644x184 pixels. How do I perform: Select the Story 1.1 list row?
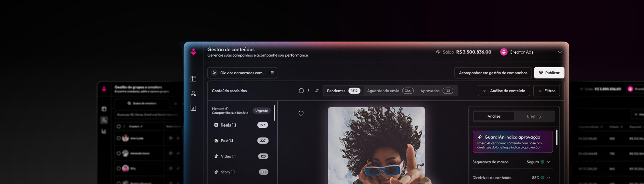[241, 172]
